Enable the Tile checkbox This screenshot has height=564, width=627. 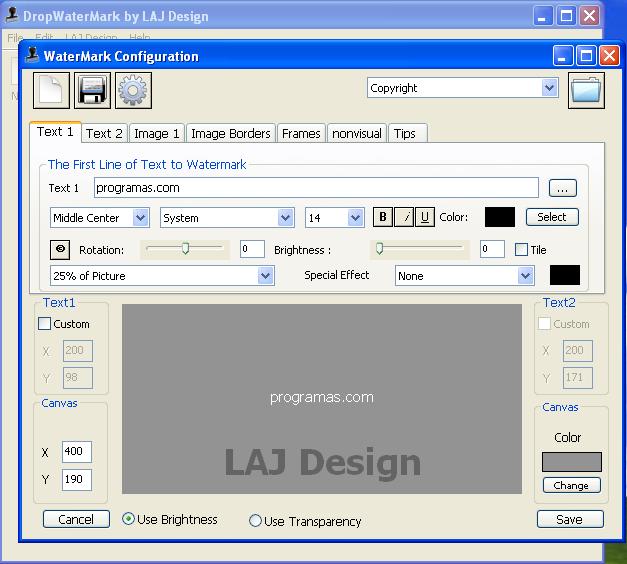[x=521, y=250]
